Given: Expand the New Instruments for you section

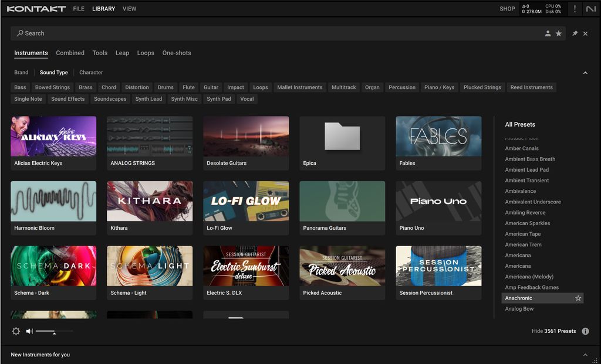Looking at the screenshot, I should (x=585, y=355).
